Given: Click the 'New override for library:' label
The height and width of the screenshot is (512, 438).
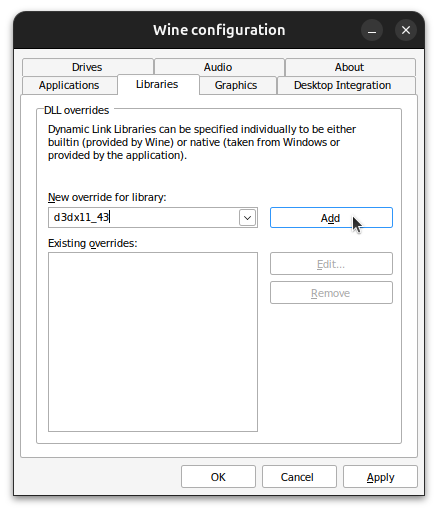Looking at the screenshot, I should (107, 197).
